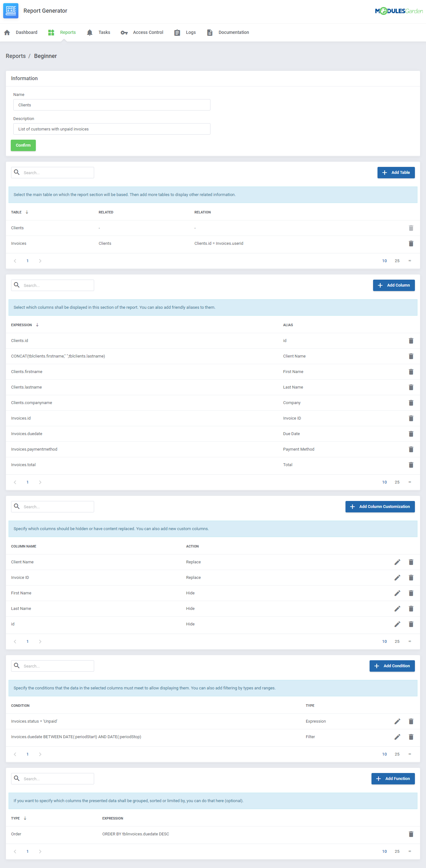Click the report Name input field

(112, 105)
